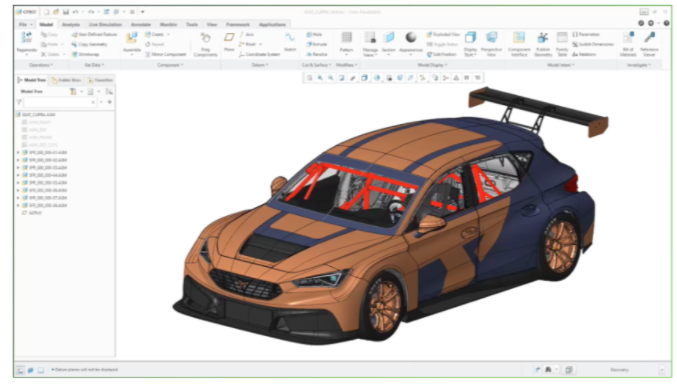Click the Regenerate icon in Operations
This screenshot has height=385, width=677.
[x=27, y=38]
